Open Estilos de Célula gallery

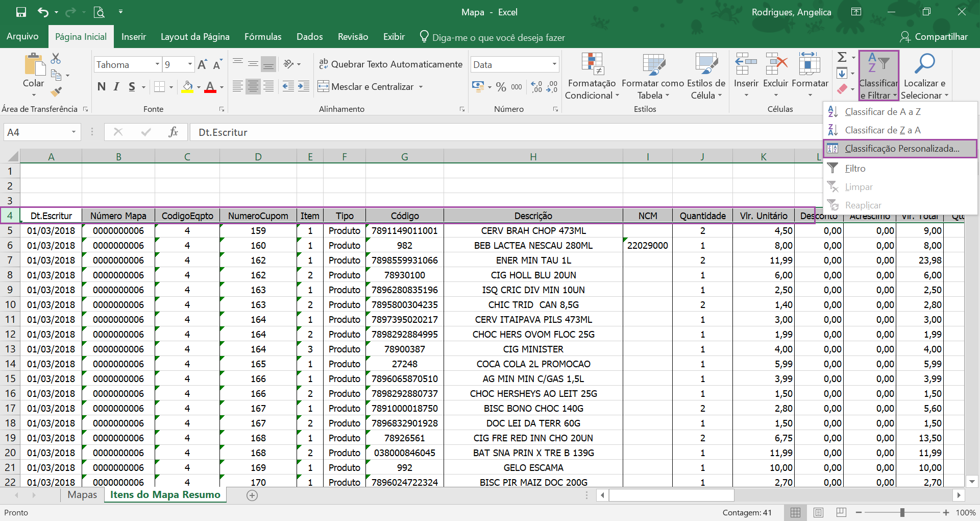[706, 76]
